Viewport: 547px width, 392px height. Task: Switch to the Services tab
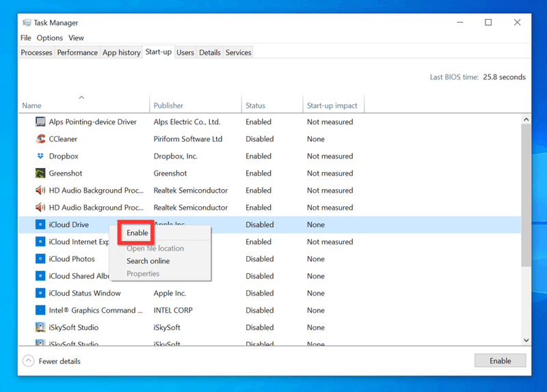click(238, 53)
